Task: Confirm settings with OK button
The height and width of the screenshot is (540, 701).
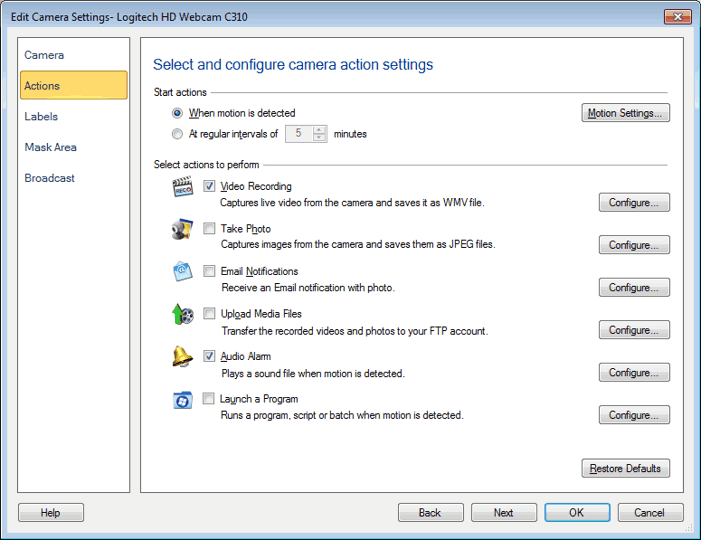Action: [577, 512]
